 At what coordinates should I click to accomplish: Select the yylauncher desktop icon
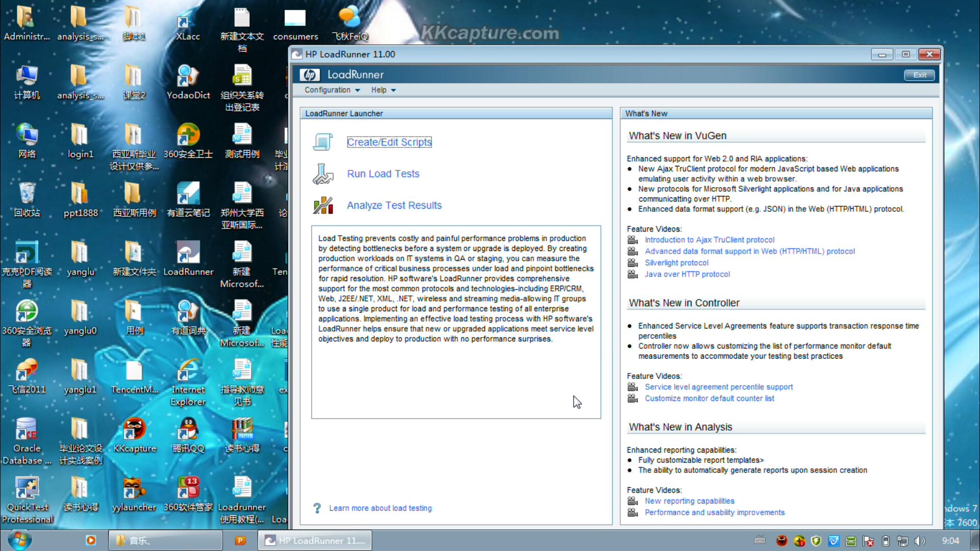tap(134, 488)
